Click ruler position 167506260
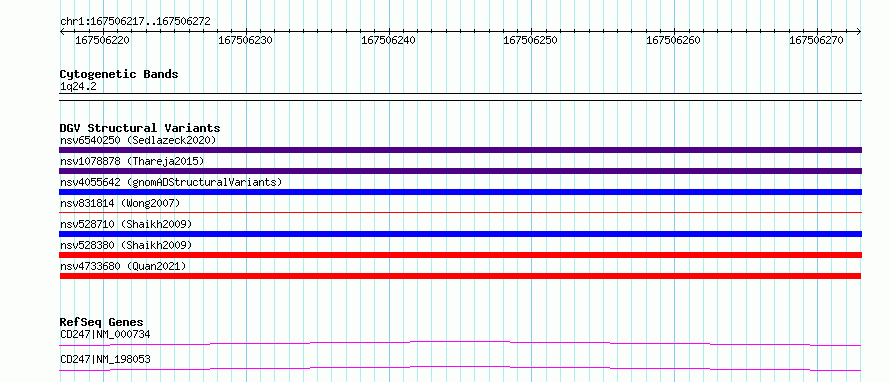This screenshot has width=890, height=382. pos(674,40)
